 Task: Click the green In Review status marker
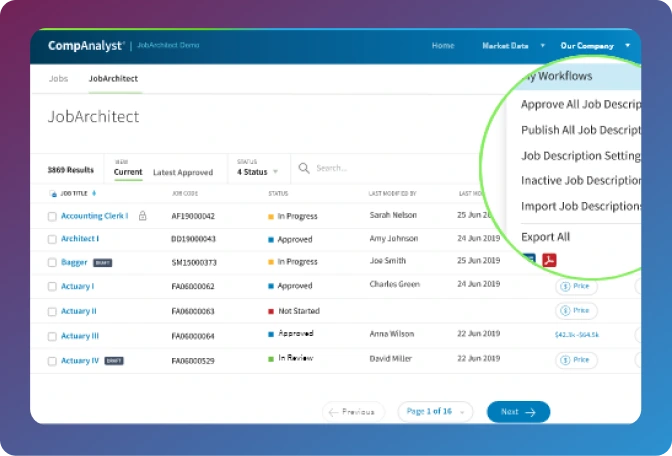(271, 359)
